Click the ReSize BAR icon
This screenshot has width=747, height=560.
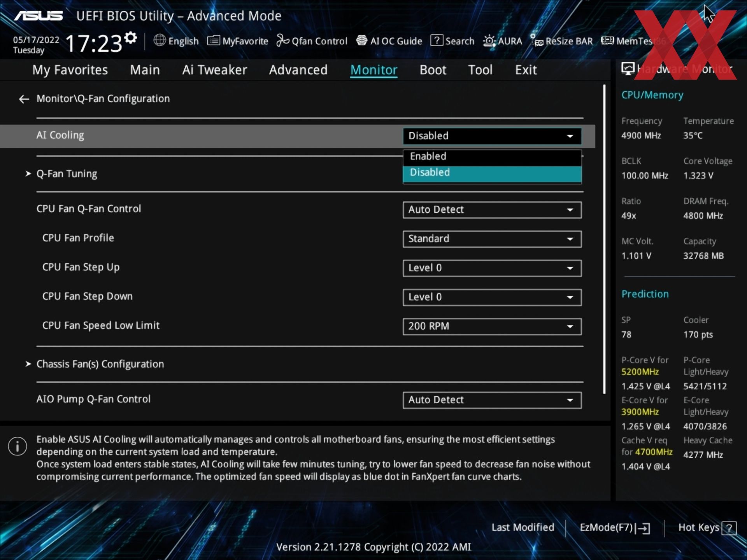point(537,40)
